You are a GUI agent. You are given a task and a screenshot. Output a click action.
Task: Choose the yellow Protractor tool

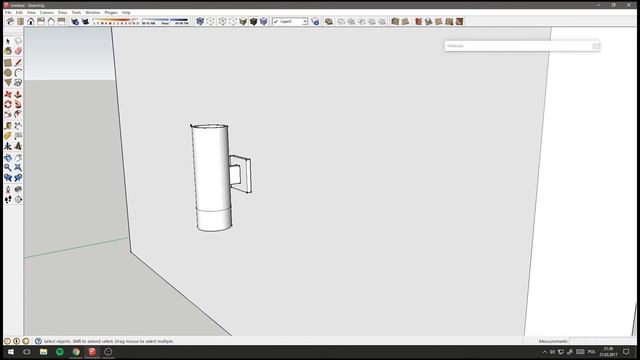point(8,136)
